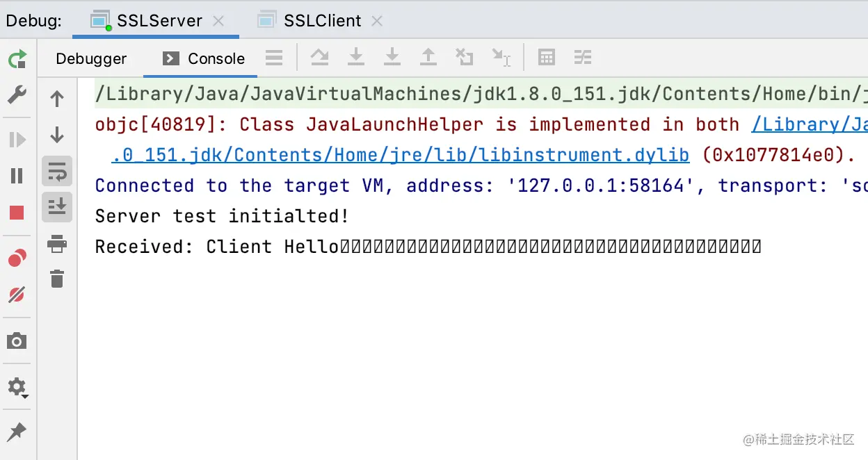Pause the running program
The width and height of the screenshot is (868, 460).
tap(17, 176)
